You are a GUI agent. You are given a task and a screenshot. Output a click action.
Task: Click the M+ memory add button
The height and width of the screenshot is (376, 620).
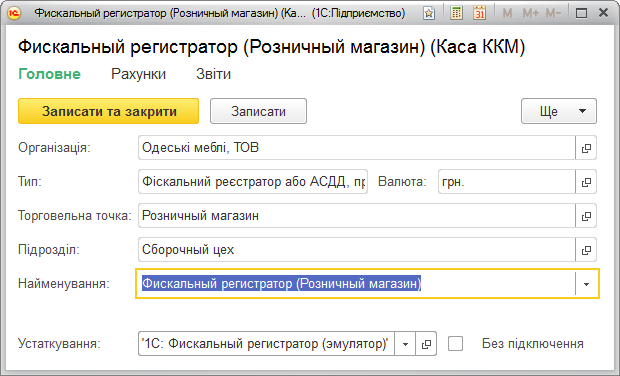click(x=530, y=13)
